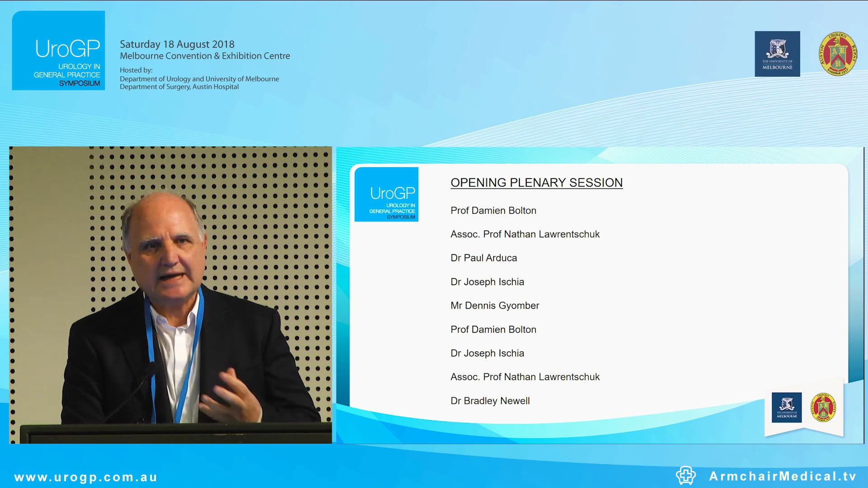868x488 pixels.
Task: Click the Austin Urology Repat crest badge
Action: pyautogui.click(x=838, y=53)
